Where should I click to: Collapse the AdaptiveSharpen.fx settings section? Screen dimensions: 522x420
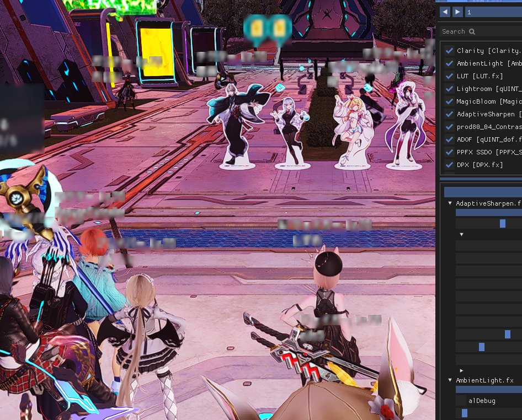450,203
